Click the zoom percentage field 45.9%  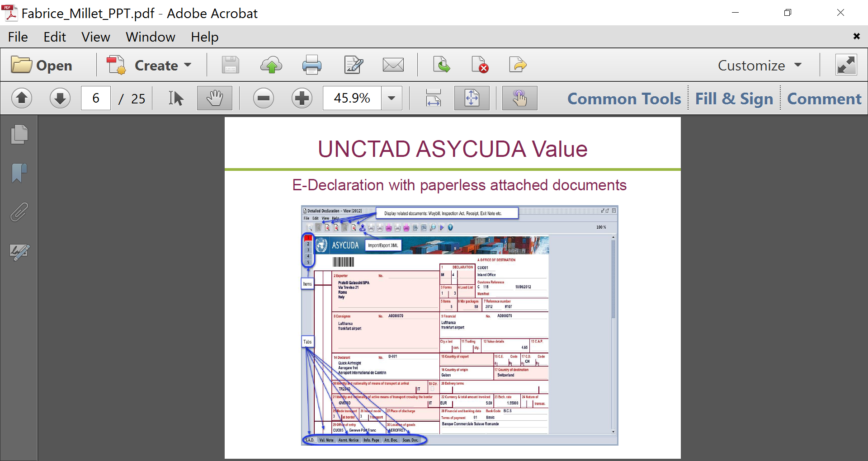click(x=352, y=98)
